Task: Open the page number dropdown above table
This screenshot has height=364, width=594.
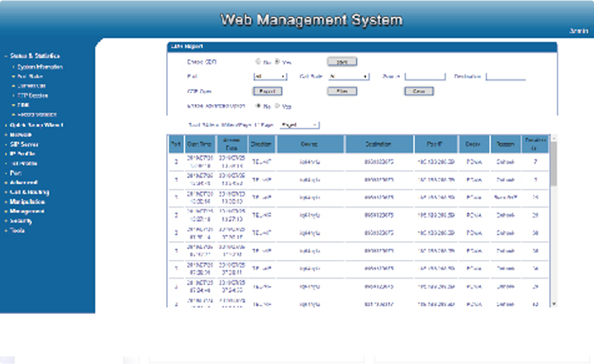Action: coord(300,125)
